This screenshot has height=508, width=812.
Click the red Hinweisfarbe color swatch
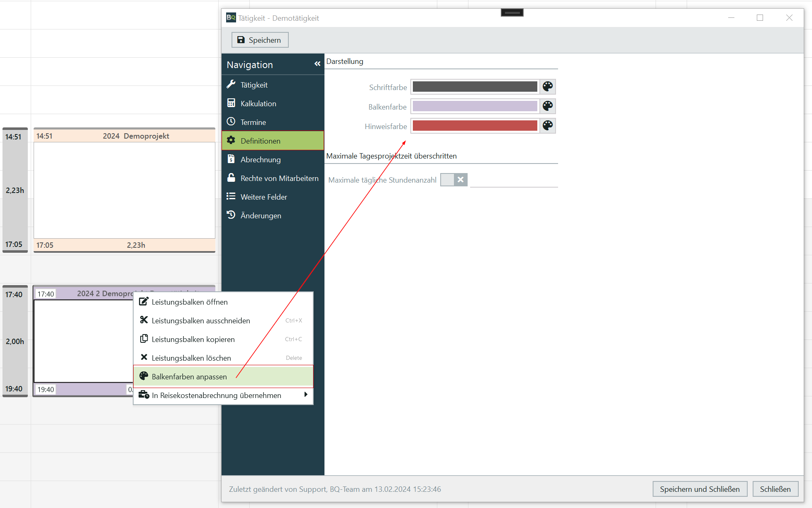coord(475,126)
